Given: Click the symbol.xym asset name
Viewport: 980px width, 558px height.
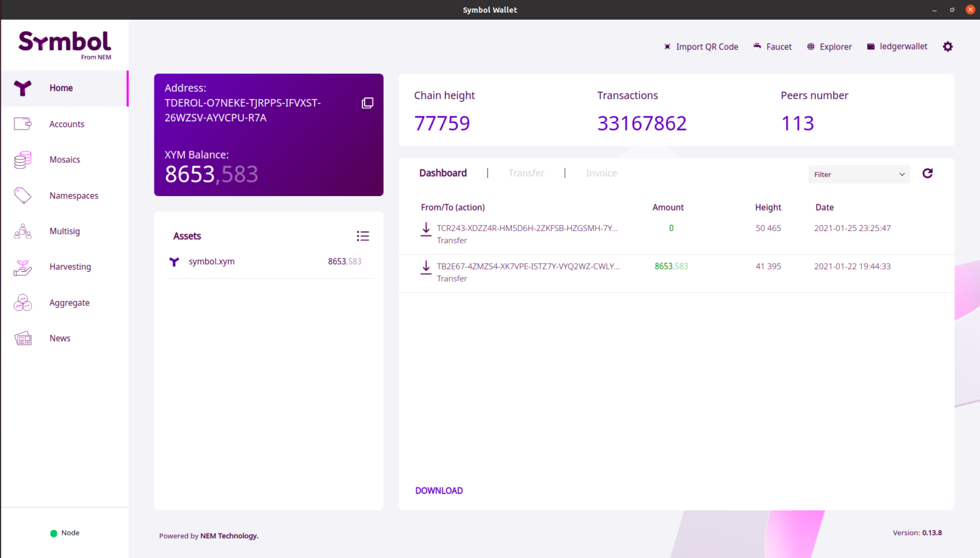Looking at the screenshot, I should pyautogui.click(x=212, y=262).
